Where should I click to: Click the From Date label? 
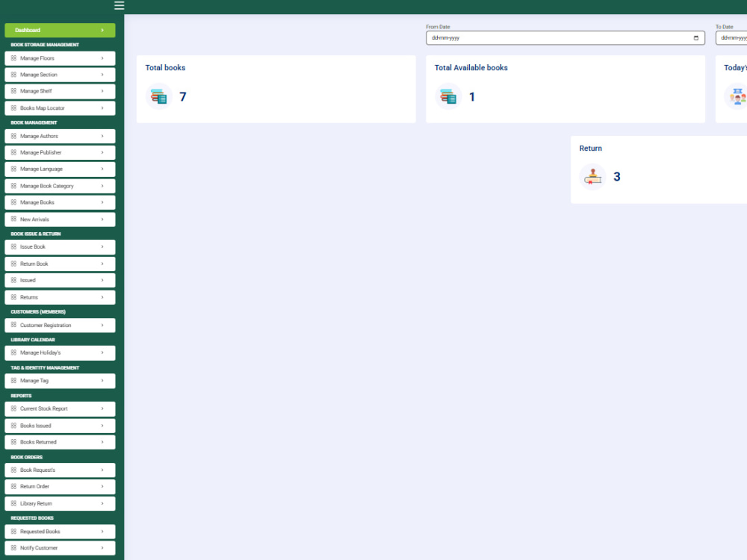[x=438, y=27]
